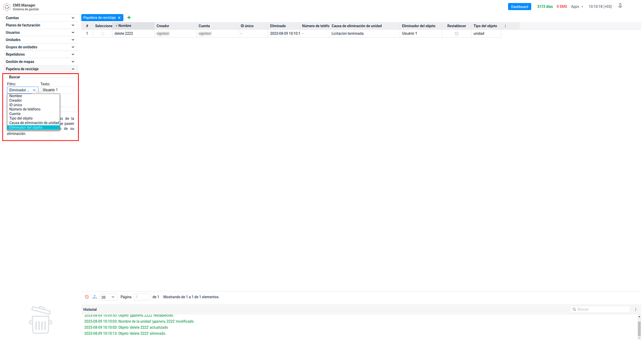This screenshot has width=644, height=343.
Task: Open the user profile icon
Action: point(620,6)
